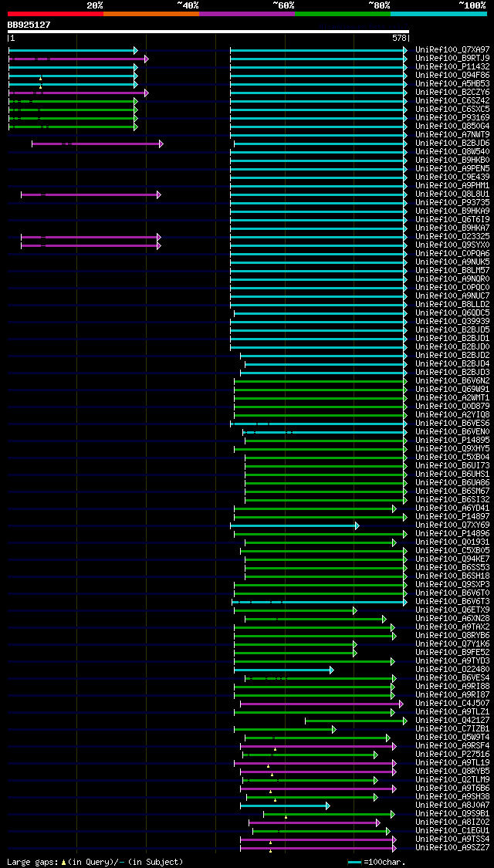The height and width of the screenshot is (868, 494).
Task: Select the UniRef100_B6VES6 label
Action: coord(452,424)
